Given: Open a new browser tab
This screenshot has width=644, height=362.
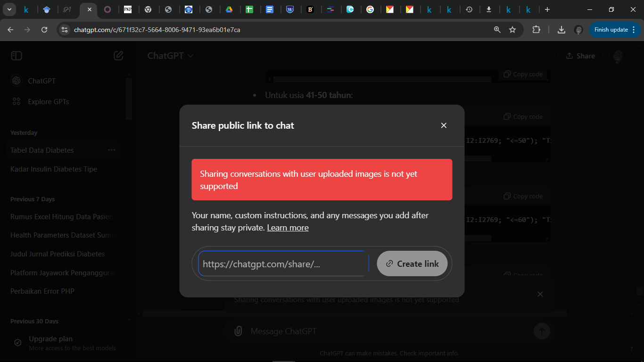Looking at the screenshot, I should pos(547,9).
